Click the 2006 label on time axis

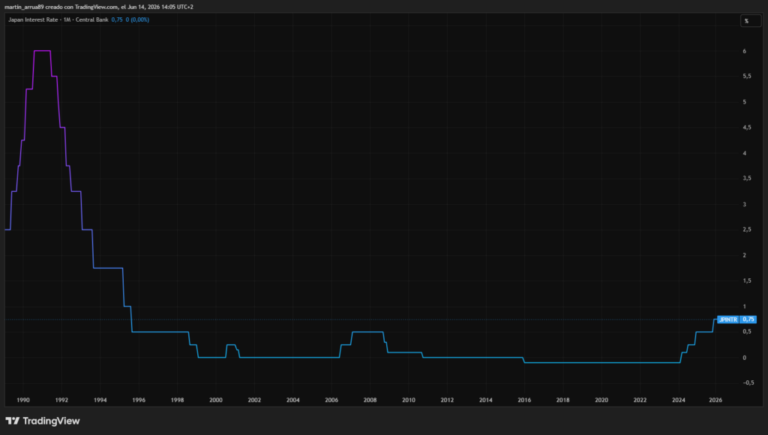[x=332, y=400]
